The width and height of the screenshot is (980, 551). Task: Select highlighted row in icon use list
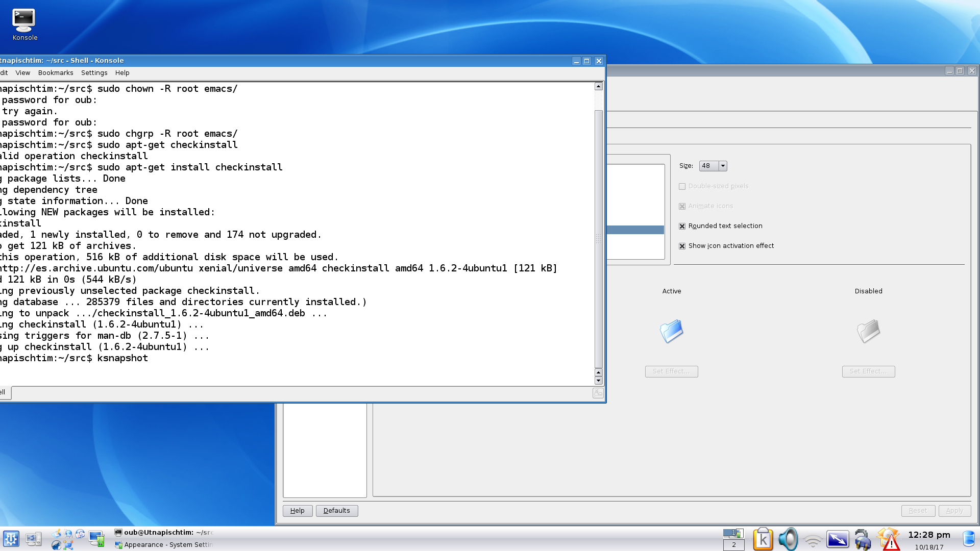[635, 230]
